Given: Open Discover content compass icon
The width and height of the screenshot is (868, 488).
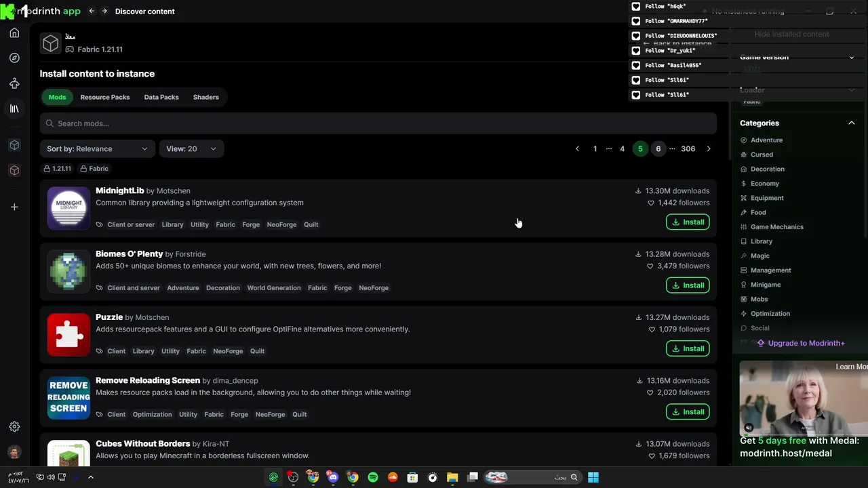Looking at the screenshot, I should pyautogui.click(x=14, y=58).
